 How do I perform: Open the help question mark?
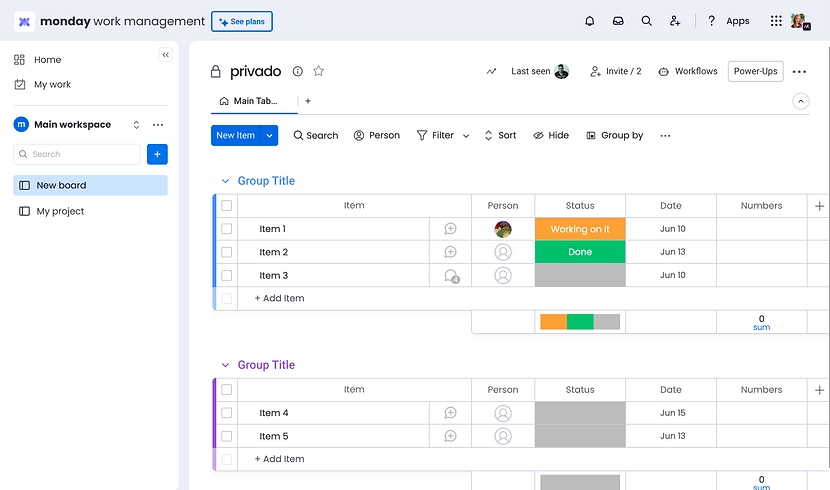711,21
